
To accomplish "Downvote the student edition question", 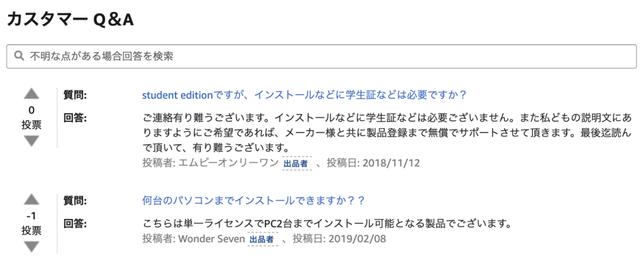I will 31,141.
